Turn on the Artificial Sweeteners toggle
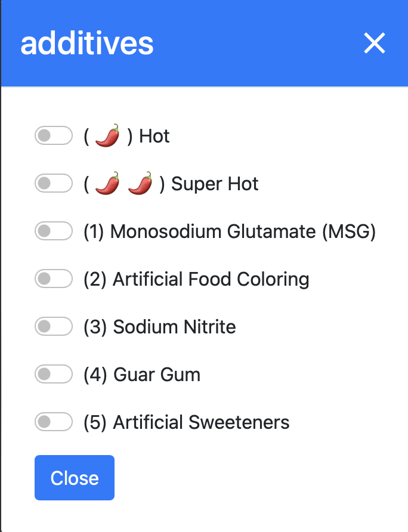This screenshot has width=408, height=532. point(54,422)
